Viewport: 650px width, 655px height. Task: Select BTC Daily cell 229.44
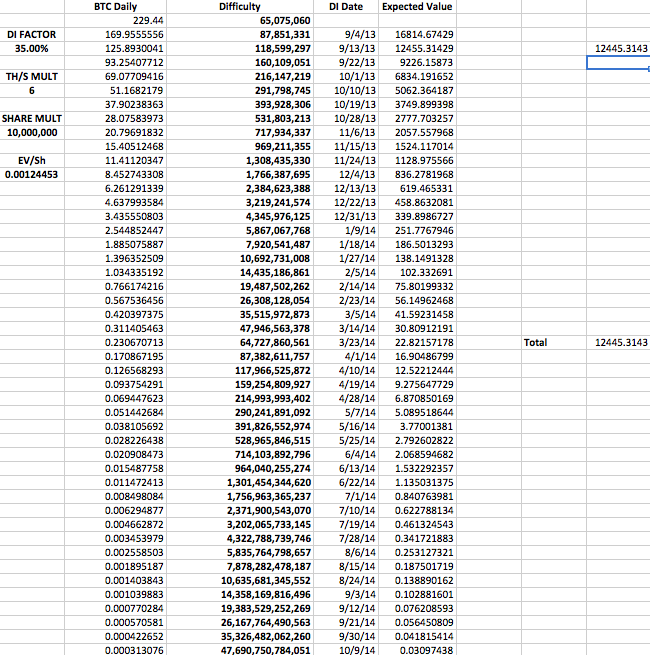click(x=115, y=20)
